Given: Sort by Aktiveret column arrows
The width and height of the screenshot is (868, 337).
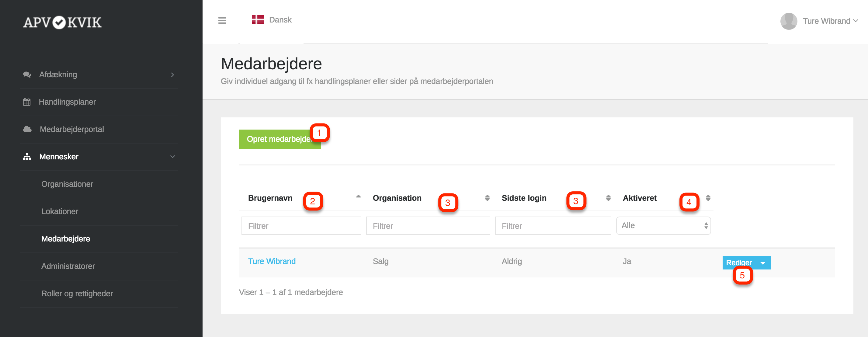Looking at the screenshot, I should tap(708, 198).
